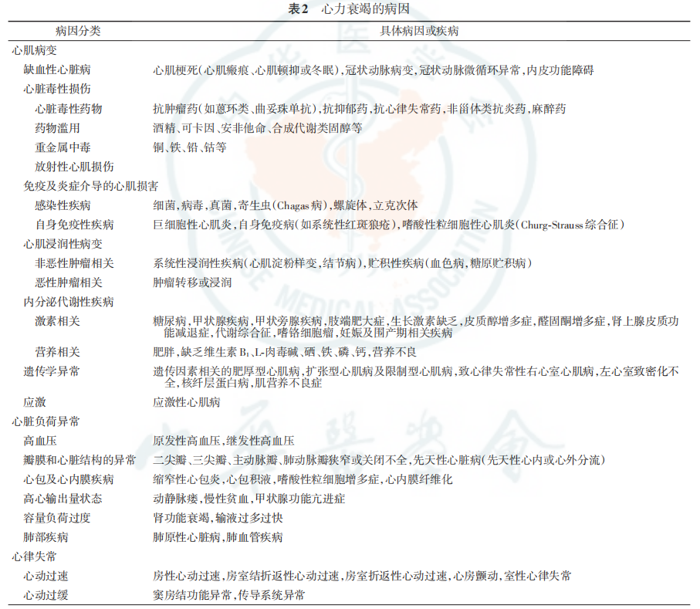
Task: Click the 病因分类 column header
Action: coord(78,31)
